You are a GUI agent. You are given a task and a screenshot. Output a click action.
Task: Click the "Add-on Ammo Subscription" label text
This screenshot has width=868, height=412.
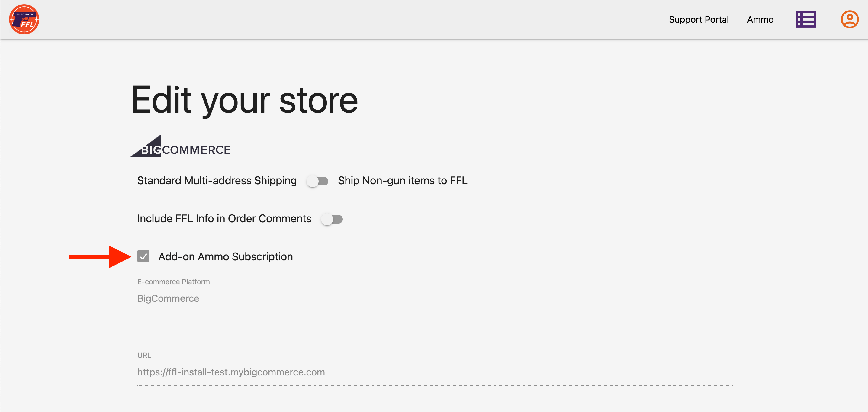[x=225, y=257]
